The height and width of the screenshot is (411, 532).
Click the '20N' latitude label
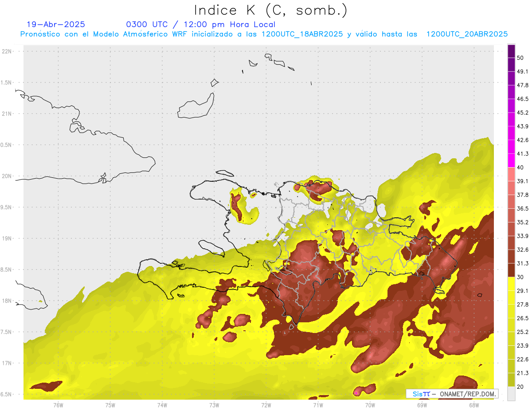[7, 176]
